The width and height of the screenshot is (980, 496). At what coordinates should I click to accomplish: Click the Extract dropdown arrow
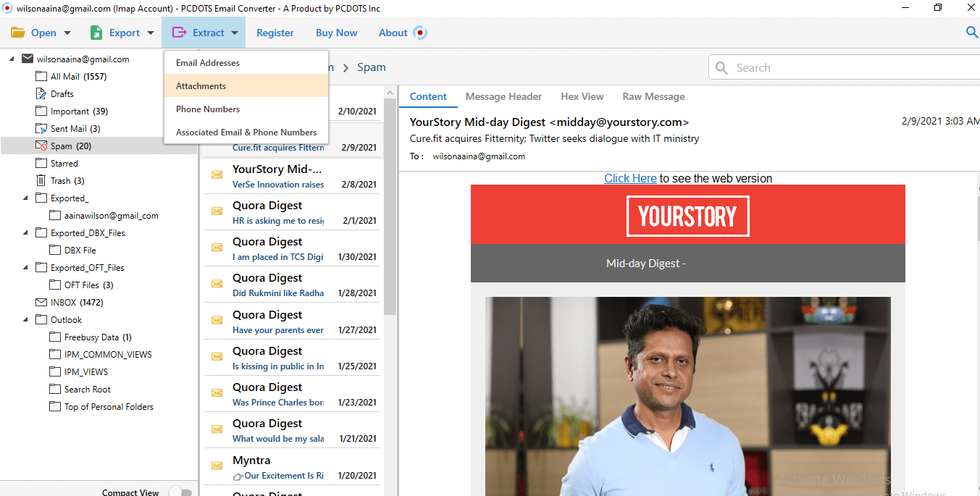(235, 33)
